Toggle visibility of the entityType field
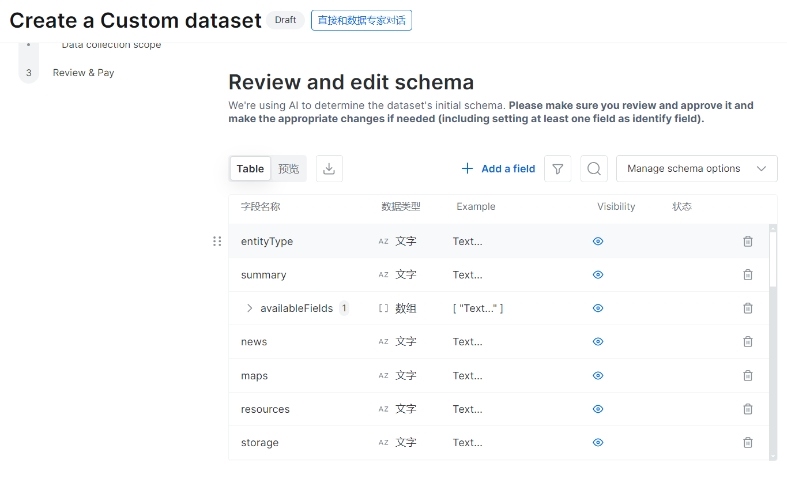Viewport: 787px width, 479px height. tap(598, 242)
